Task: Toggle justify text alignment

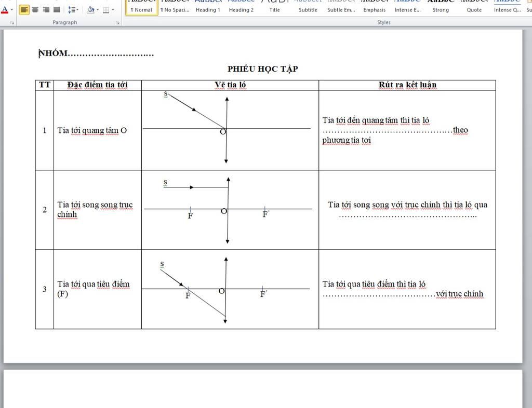Action: pos(57,10)
